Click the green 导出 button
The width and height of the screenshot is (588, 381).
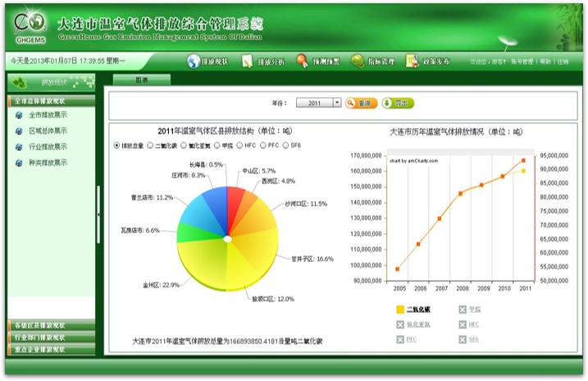pos(399,103)
